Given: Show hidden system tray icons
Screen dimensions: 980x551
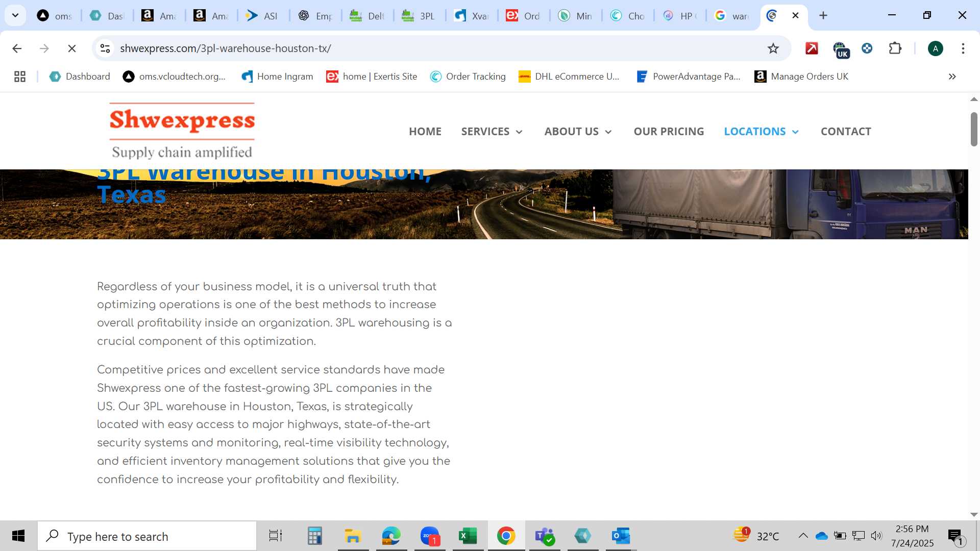Looking at the screenshot, I should point(803,536).
